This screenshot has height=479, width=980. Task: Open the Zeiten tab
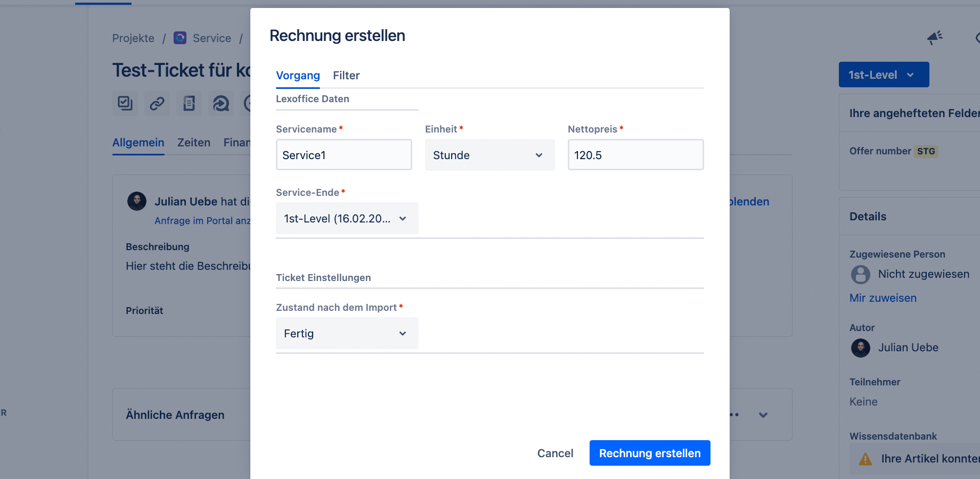pos(193,142)
